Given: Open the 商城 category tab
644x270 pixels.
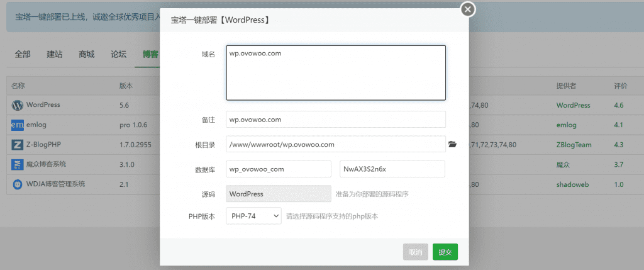Looking at the screenshot, I should pyautogui.click(x=86, y=54).
